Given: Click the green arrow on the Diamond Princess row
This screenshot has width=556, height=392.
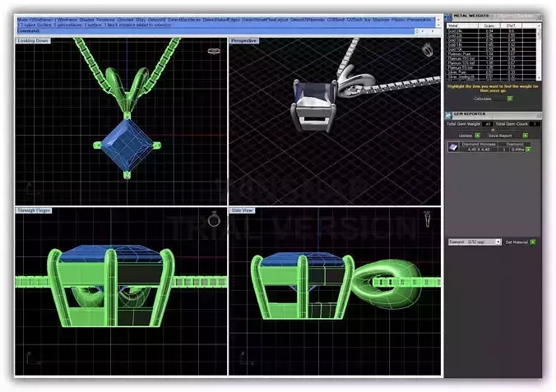Looking at the screenshot, I should pos(528,150).
